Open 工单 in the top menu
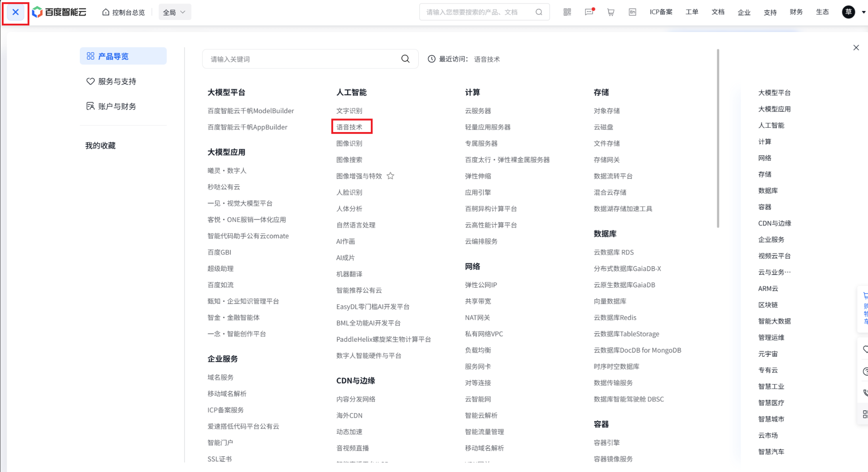Image resolution: width=868 pixels, height=472 pixels. pos(692,12)
